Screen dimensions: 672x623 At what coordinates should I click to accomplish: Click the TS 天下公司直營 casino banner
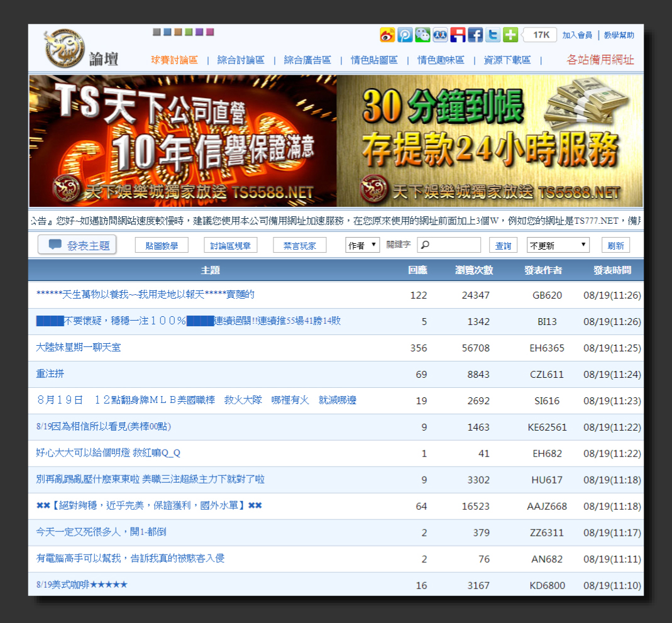tap(183, 141)
